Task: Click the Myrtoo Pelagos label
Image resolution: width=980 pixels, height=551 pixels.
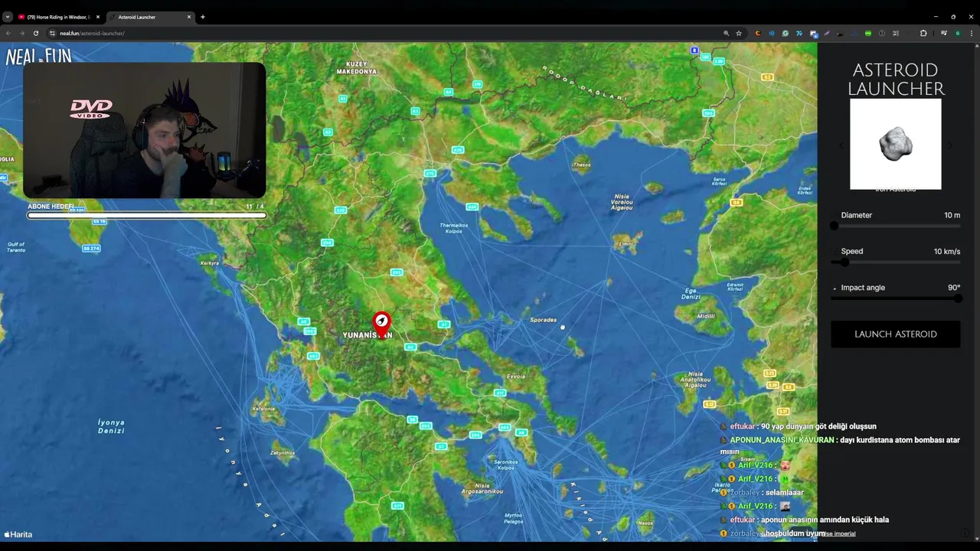Action: (514, 518)
